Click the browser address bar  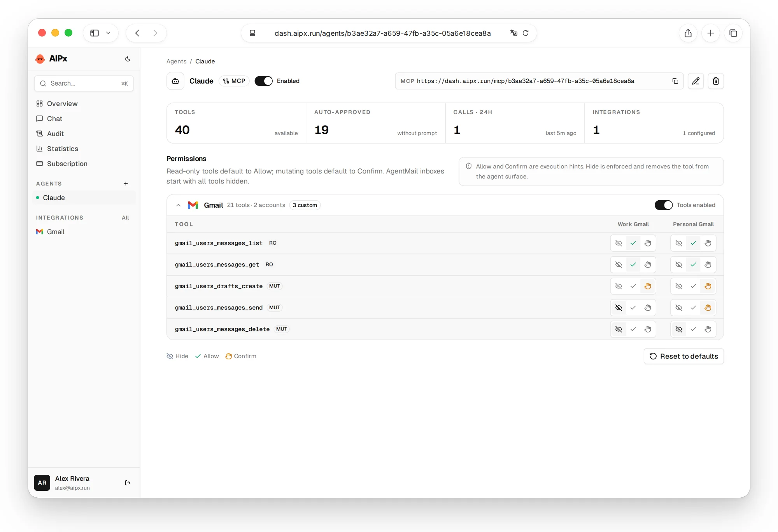click(x=389, y=33)
